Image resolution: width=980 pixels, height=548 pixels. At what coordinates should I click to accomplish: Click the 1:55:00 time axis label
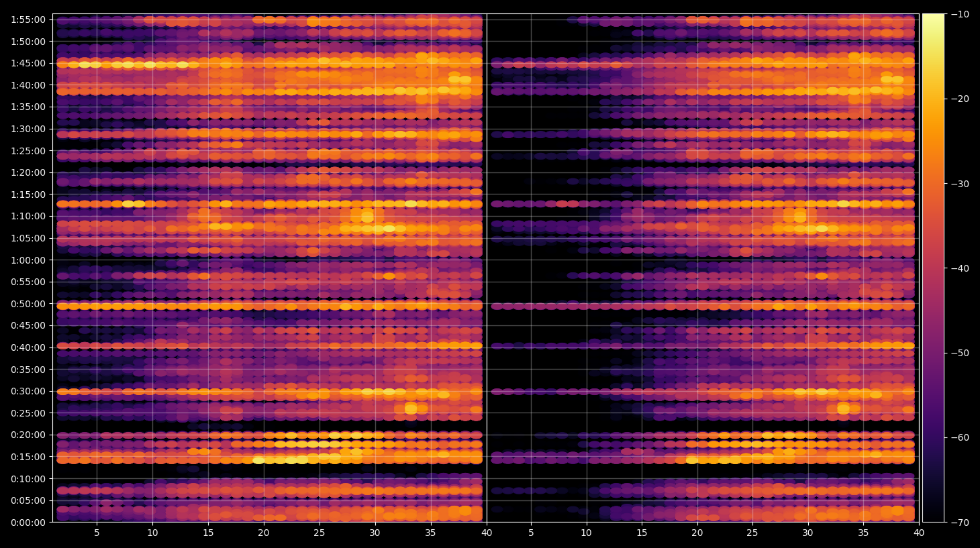coord(28,19)
